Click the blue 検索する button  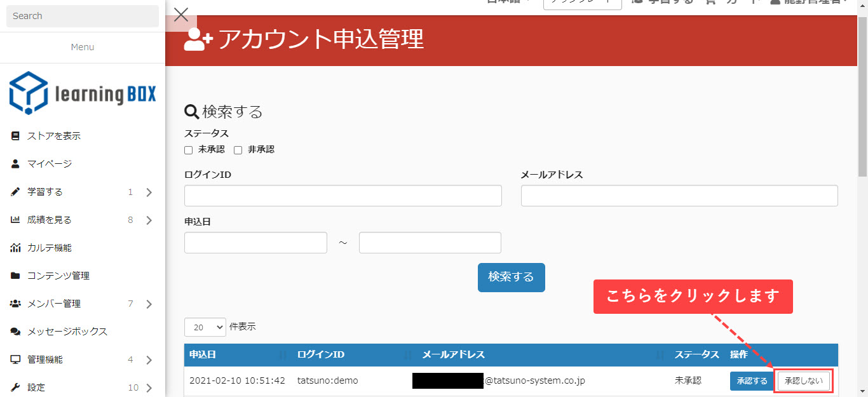(511, 278)
